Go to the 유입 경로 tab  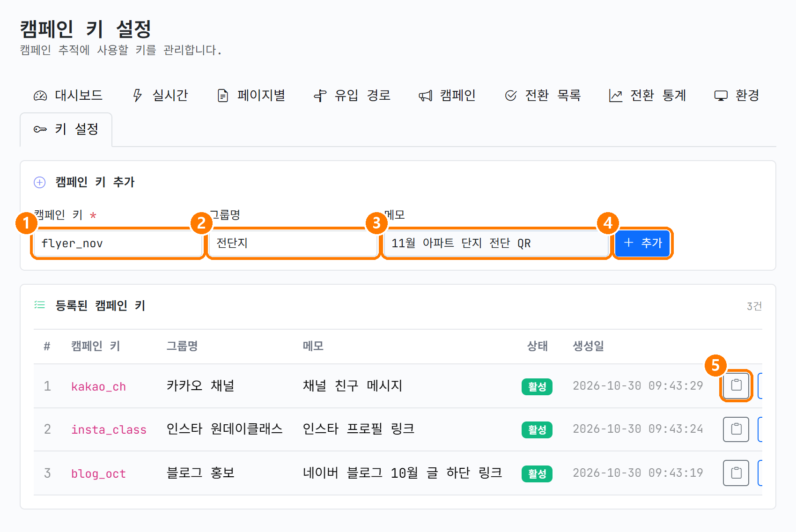click(x=352, y=96)
